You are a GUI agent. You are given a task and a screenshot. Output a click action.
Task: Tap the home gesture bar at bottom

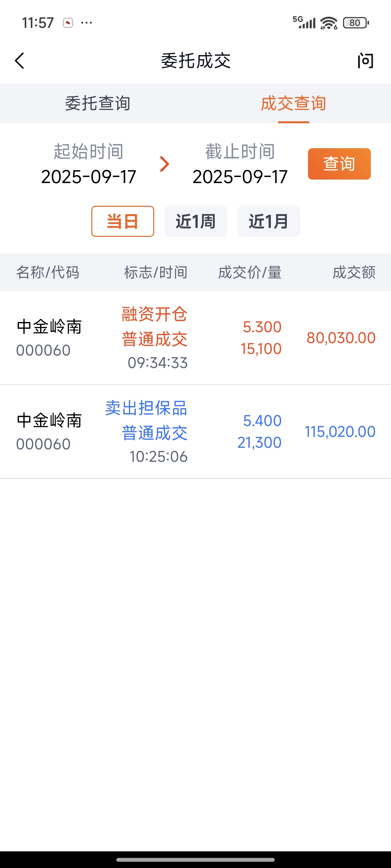[196, 860]
